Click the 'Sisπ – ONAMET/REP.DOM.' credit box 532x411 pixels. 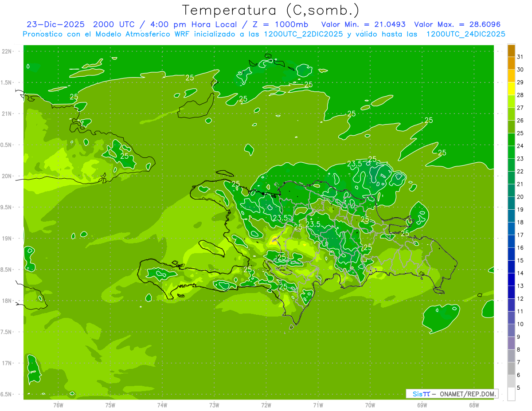452,394
